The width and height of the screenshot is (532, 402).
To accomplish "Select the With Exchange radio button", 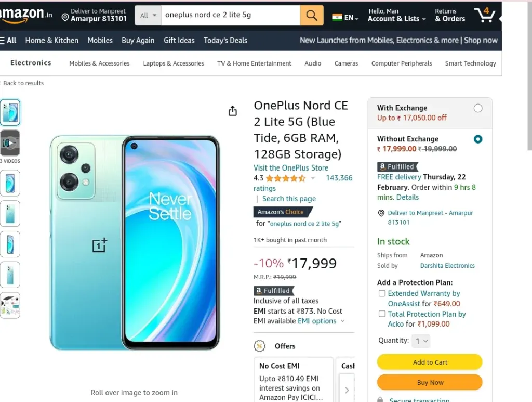I will click(478, 108).
